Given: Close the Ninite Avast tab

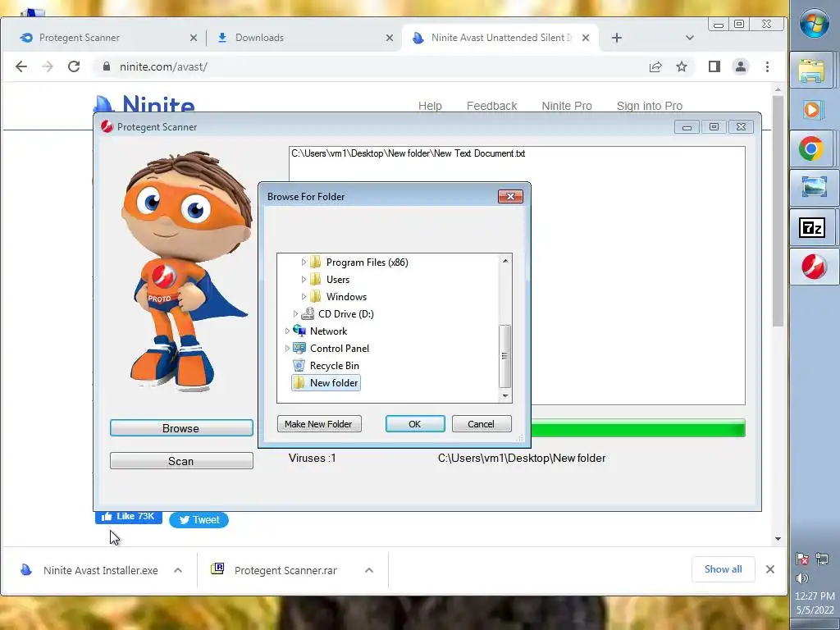Looking at the screenshot, I should 586,38.
